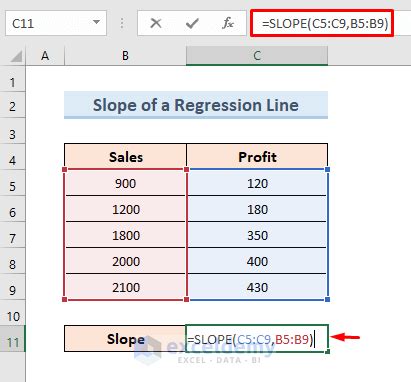Select Sales cell with value 1200
The height and width of the screenshot is (382, 411).
pos(125,209)
